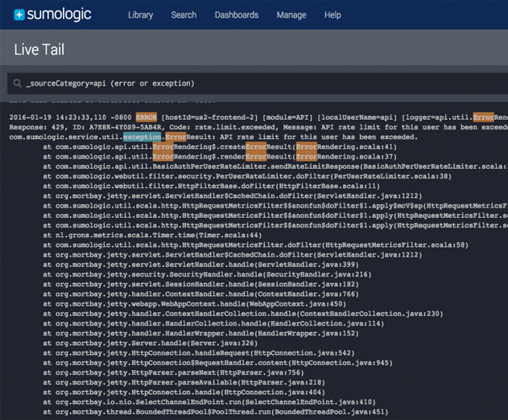
Task: Click the HttpRequestMetricsFilter.scala:58 line
Action: pyautogui.click(x=256, y=245)
